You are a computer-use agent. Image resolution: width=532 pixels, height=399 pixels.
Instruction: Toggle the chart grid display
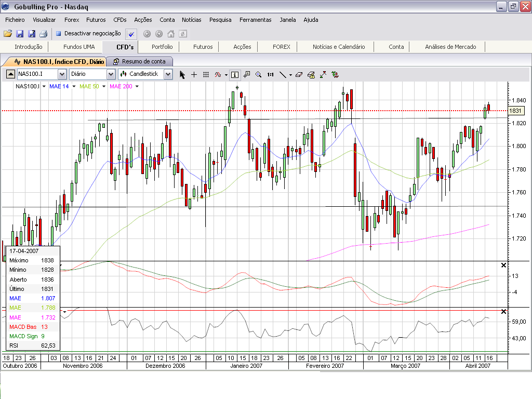(x=206, y=74)
